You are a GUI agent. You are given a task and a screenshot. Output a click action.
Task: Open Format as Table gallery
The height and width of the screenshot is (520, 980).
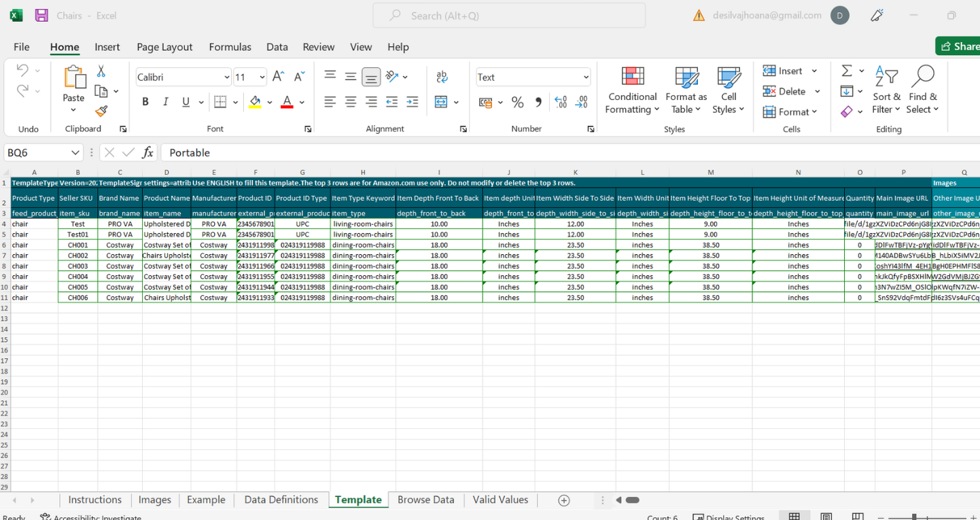point(686,90)
